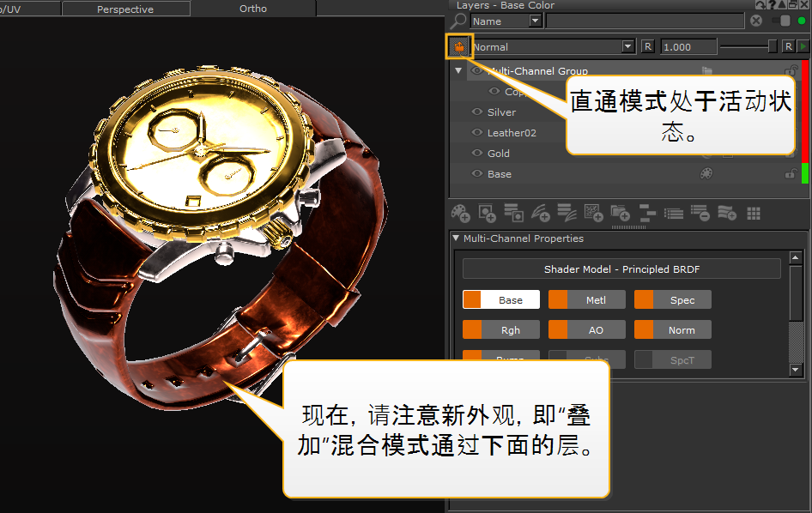Collapse the Multi-Channel Group layer
Image resolution: width=812 pixels, height=513 pixels.
pos(458,71)
